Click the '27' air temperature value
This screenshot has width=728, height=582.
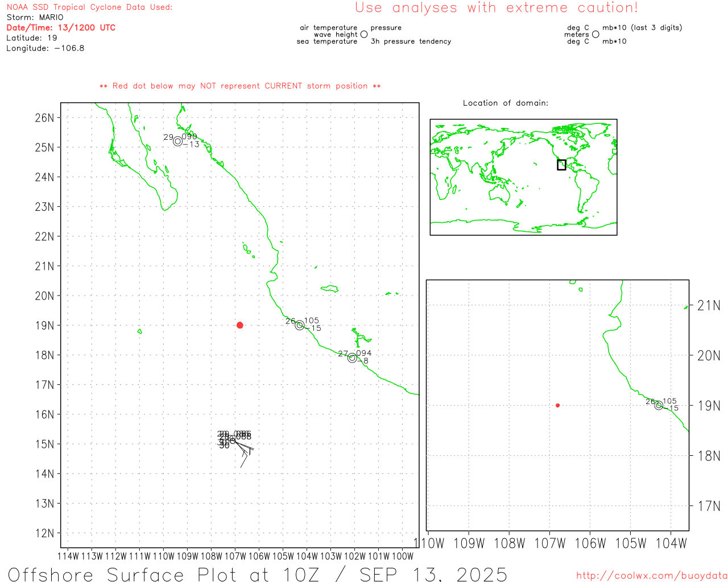(x=343, y=354)
